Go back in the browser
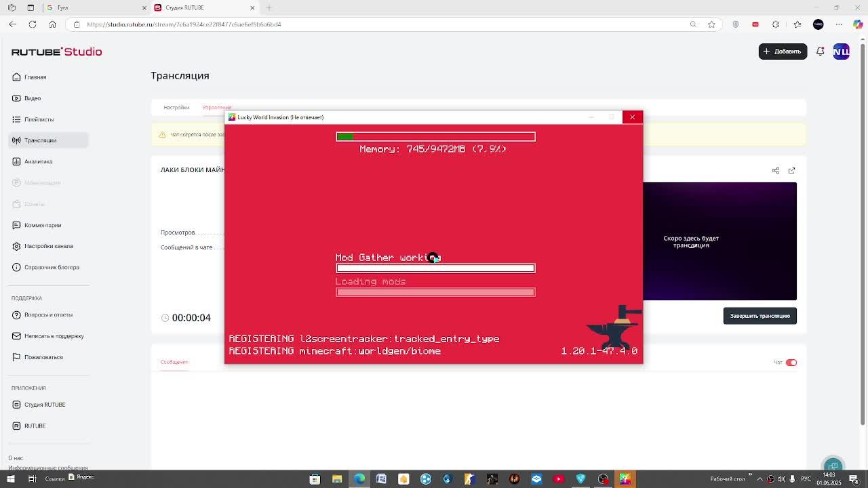868x488 pixels. 12,24
